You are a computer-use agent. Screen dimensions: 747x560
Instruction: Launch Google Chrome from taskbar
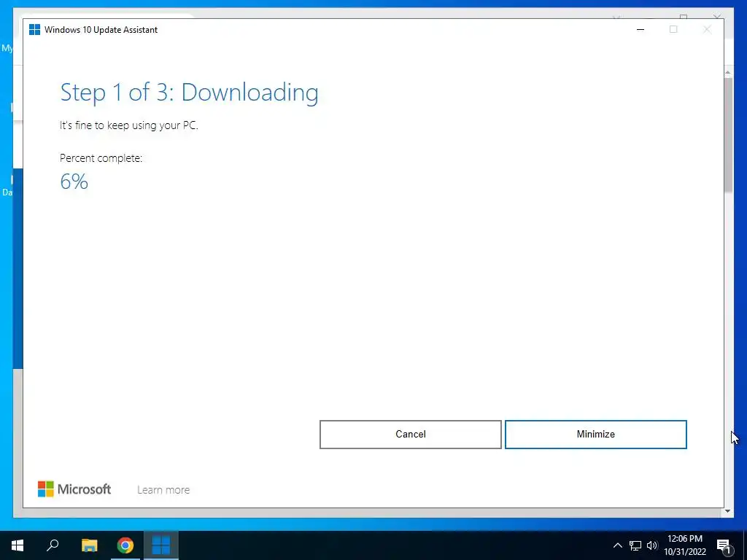125,545
